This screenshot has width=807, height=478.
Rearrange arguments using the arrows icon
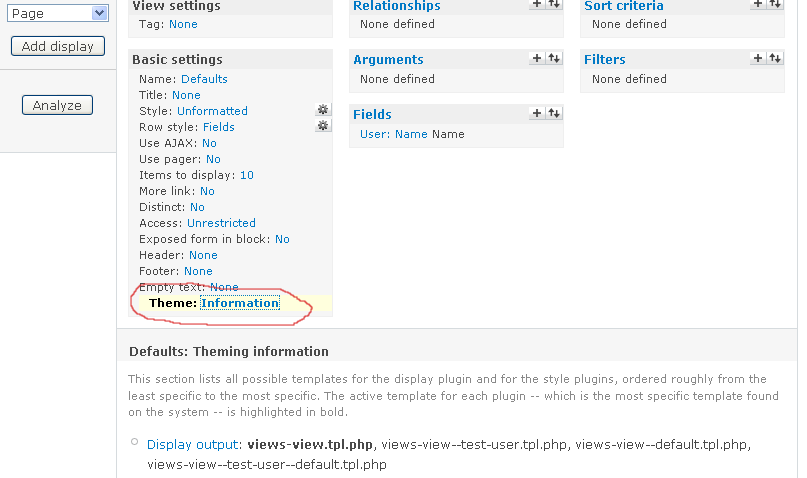(553, 59)
